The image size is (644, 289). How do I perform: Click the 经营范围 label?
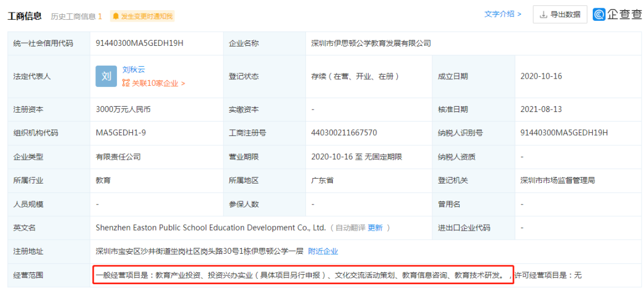[x=29, y=275]
